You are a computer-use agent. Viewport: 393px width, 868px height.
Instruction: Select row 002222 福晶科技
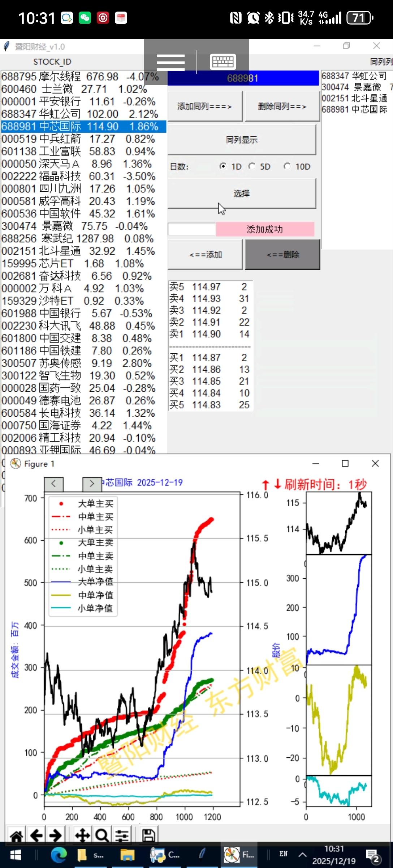pyautogui.click(x=83, y=176)
